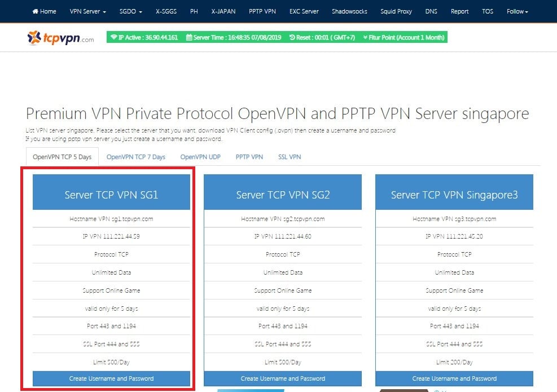Open Squid Proxy from the navbar
557x392 pixels.
coord(396,11)
